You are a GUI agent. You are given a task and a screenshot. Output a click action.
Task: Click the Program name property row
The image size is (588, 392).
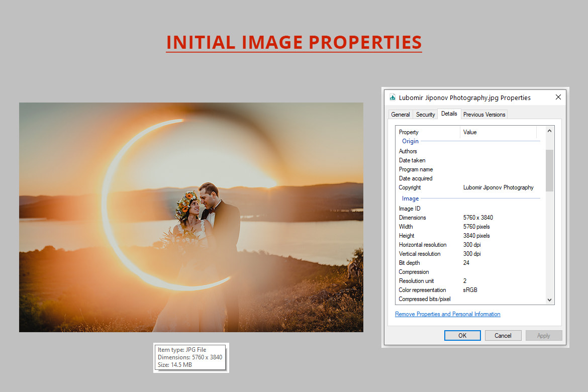coord(469,169)
